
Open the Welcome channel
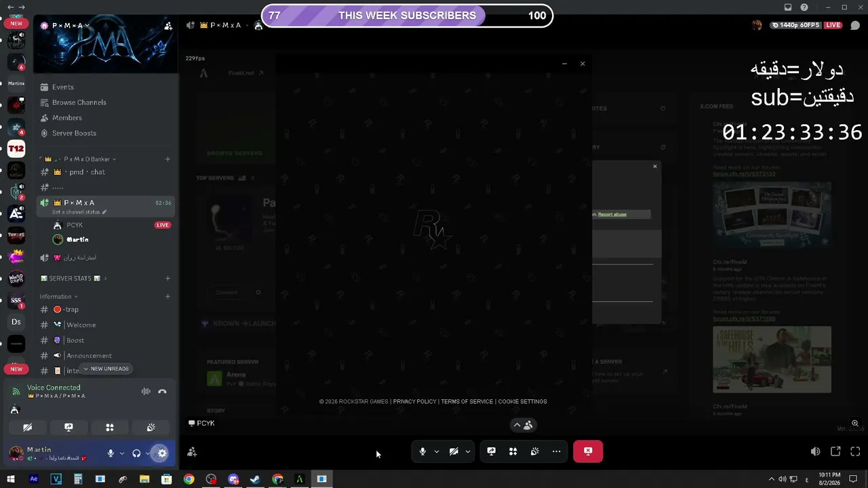click(105, 325)
